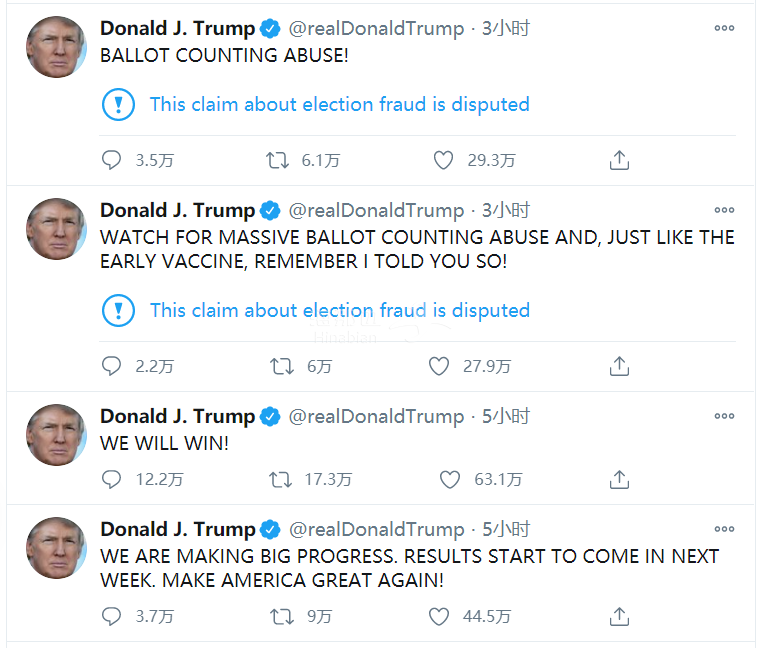Reply to the WATCH FOR MASSIVE tweet
Viewport: 764px width, 648px height.
(112, 366)
